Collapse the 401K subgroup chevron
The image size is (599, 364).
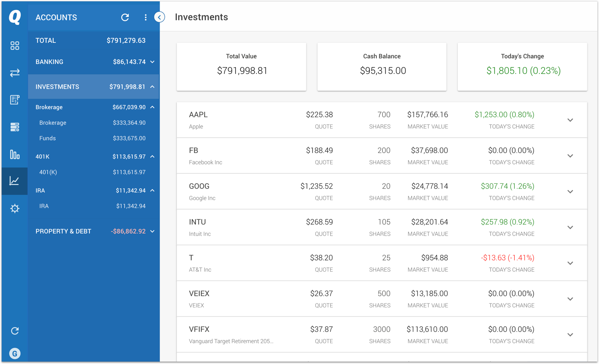[152, 157]
